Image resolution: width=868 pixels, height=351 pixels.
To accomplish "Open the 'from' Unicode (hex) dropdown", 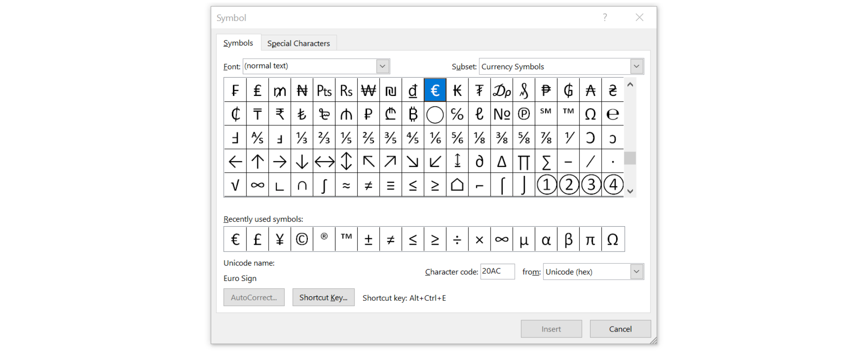I will [637, 272].
